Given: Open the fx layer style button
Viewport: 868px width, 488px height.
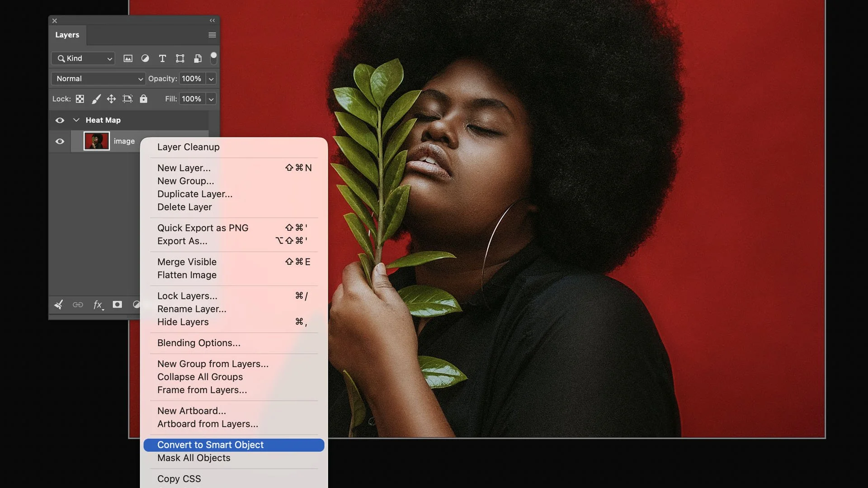Looking at the screenshot, I should point(98,305).
